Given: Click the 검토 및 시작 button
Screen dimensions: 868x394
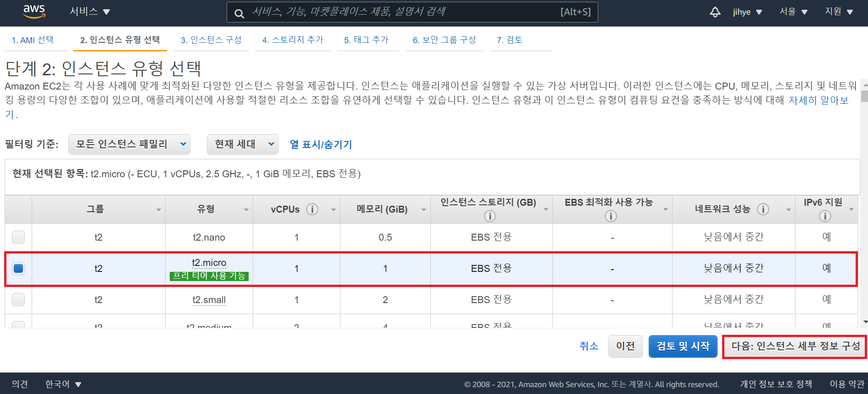Looking at the screenshot, I should 683,346.
